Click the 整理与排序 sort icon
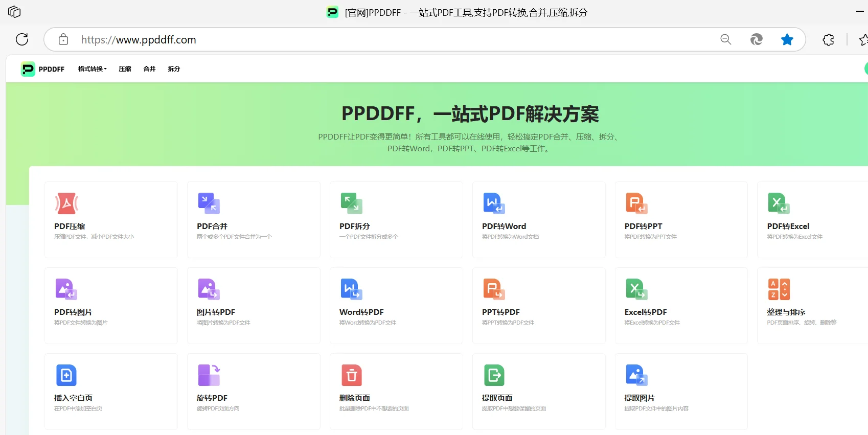The image size is (868, 435). 779,289
